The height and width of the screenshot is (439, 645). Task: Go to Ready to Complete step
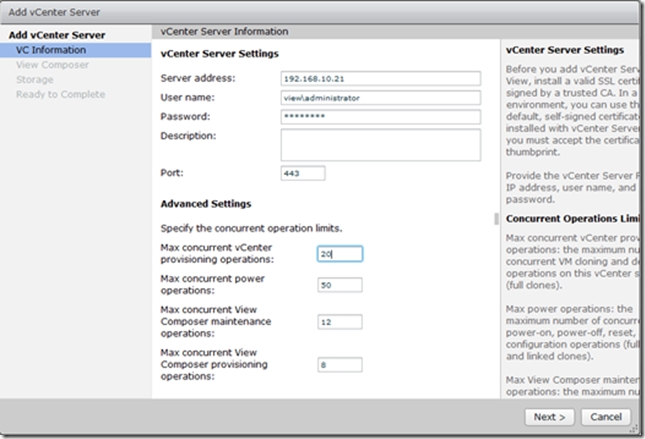coord(60,95)
